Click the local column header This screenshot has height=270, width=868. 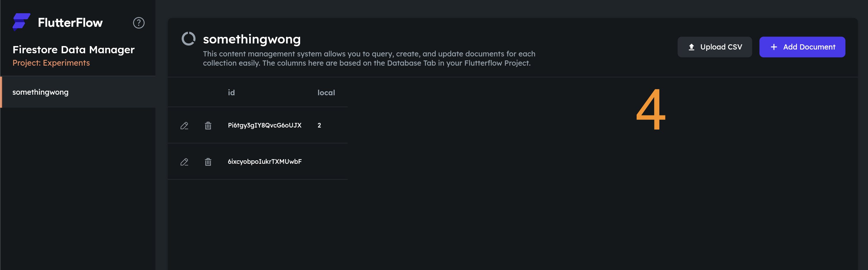tap(326, 93)
